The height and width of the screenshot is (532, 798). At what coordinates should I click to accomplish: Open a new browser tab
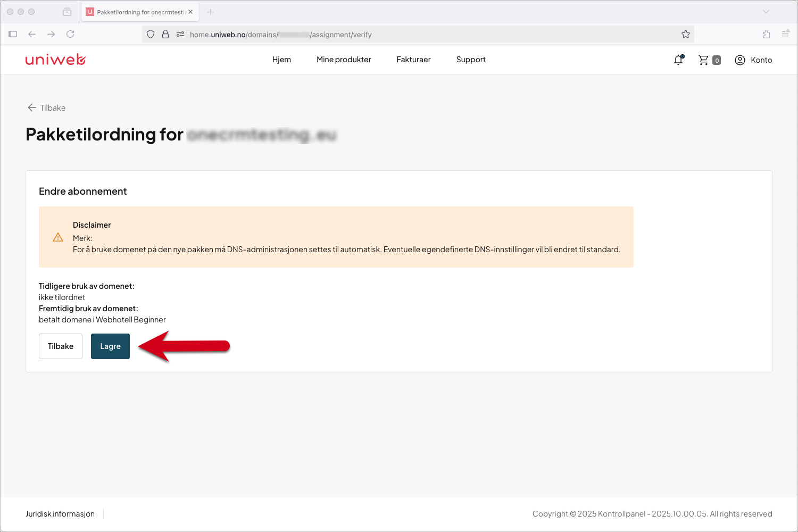[x=210, y=12]
